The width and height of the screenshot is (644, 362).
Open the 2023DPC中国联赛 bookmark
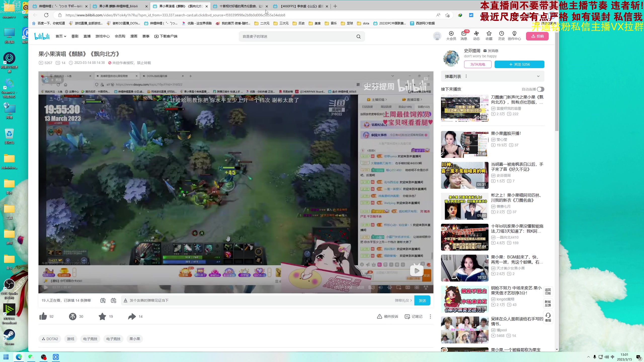click(390, 23)
